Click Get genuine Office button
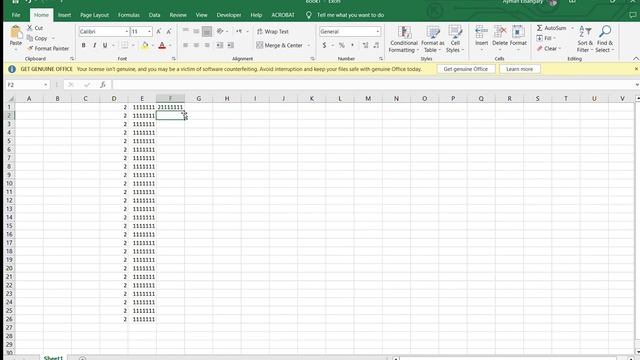Image resolution: width=640 pixels, height=360 pixels. click(x=466, y=69)
